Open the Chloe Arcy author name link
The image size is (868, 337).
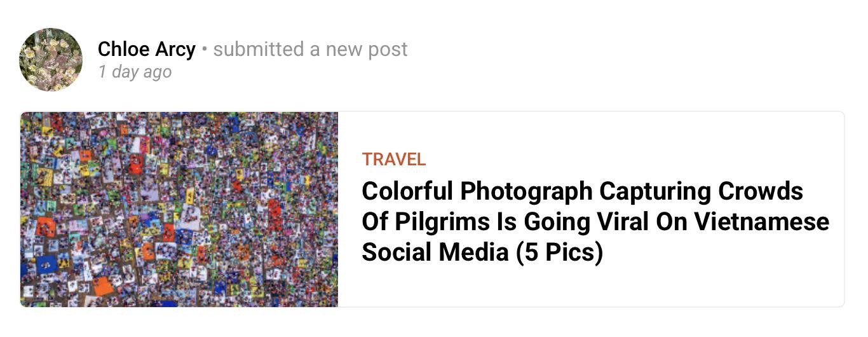(147, 49)
